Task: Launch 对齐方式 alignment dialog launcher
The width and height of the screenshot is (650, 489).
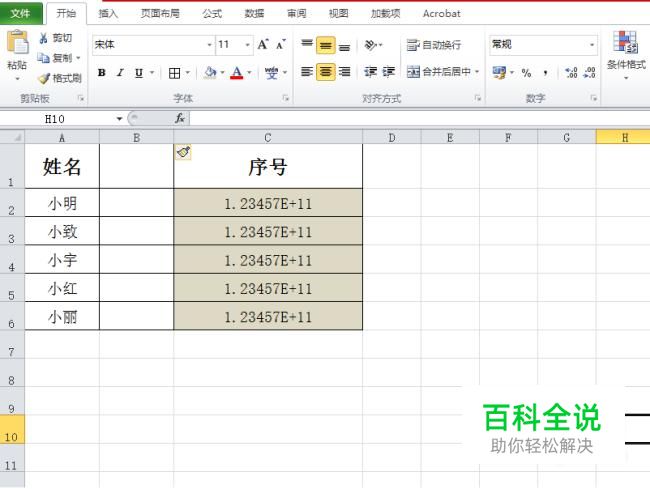Action: [478, 98]
